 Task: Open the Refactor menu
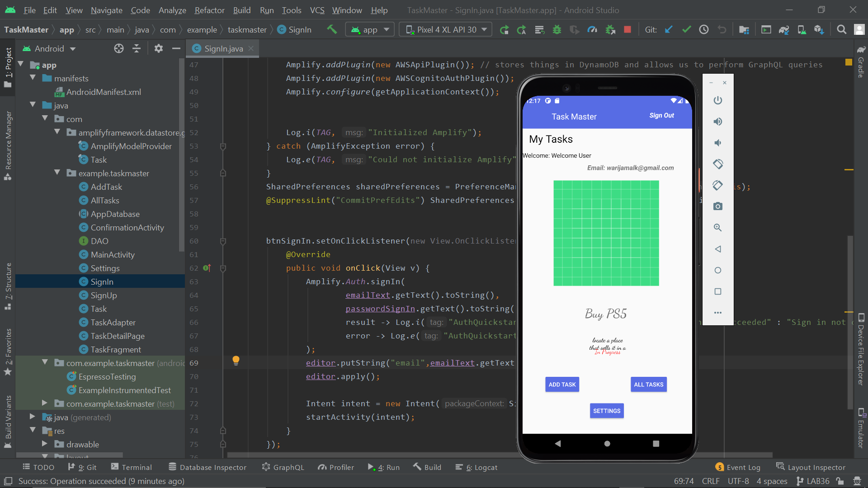[x=209, y=10]
